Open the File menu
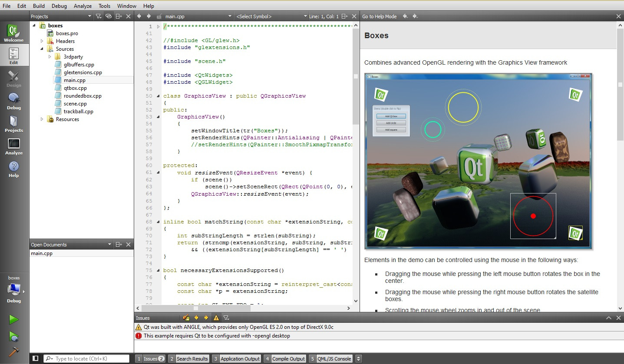 tap(7, 6)
